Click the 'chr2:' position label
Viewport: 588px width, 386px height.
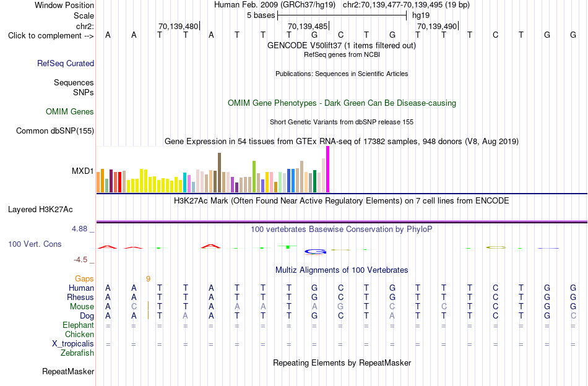click(85, 26)
